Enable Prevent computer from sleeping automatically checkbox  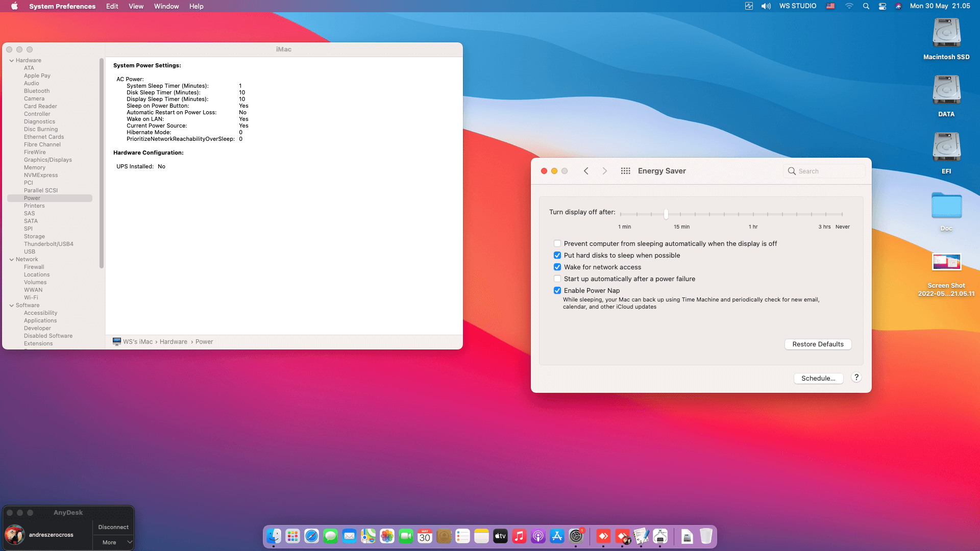coord(557,244)
